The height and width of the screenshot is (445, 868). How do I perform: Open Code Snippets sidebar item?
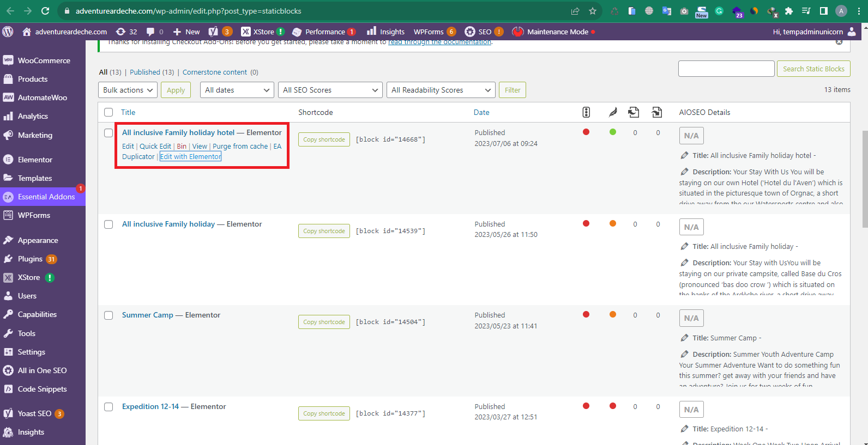tap(43, 389)
